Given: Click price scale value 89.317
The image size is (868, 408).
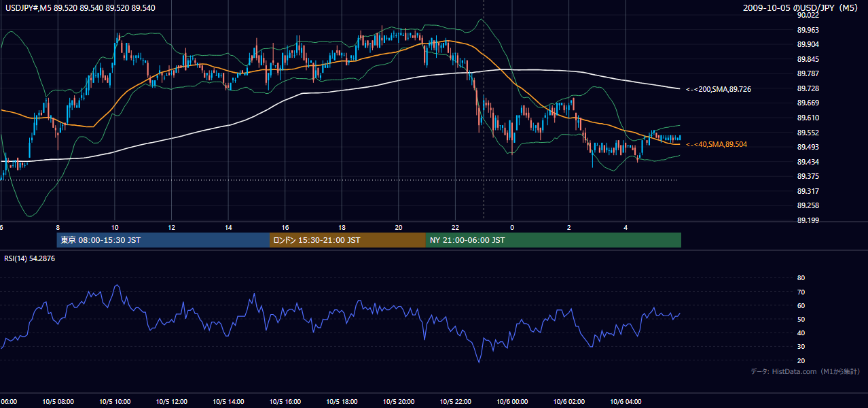Looking at the screenshot, I should tap(808, 191).
